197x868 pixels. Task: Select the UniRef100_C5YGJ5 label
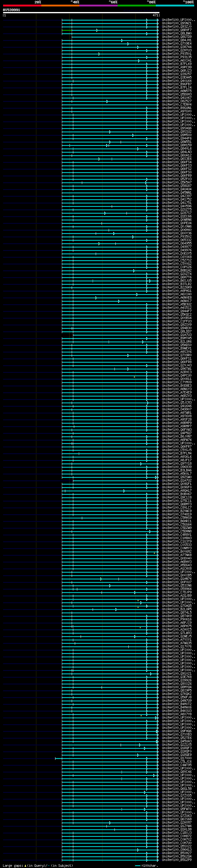pyautogui.click(x=177, y=450)
